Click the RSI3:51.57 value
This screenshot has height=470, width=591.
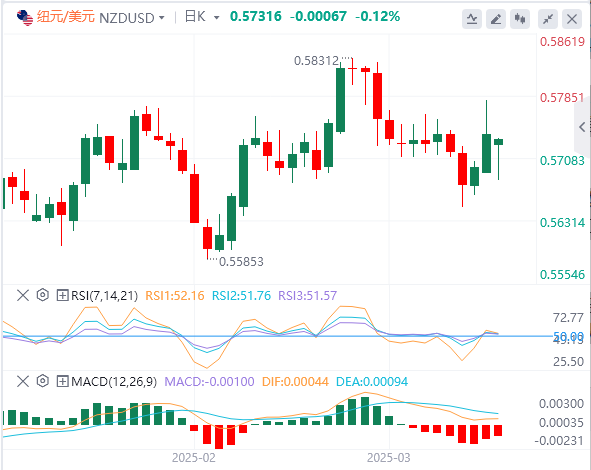click(x=308, y=295)
